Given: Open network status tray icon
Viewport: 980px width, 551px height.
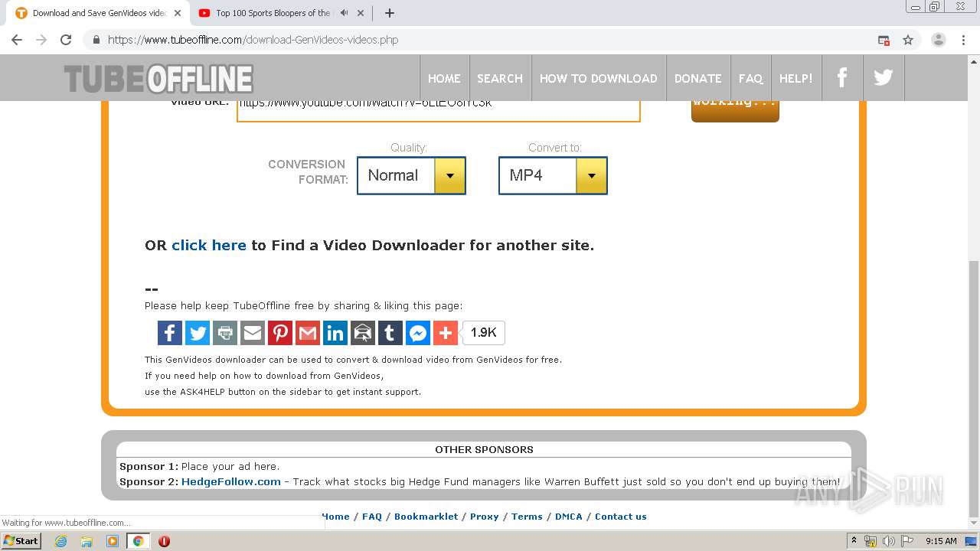Looking at the screenshot, I should [871, 541].
